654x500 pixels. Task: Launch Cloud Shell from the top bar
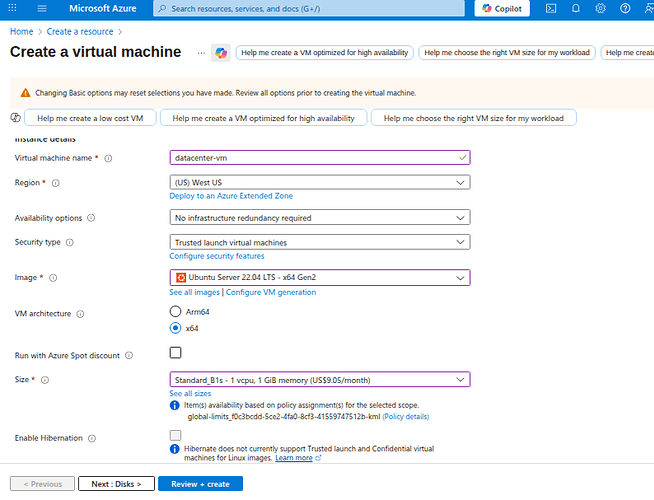(553, 9)
